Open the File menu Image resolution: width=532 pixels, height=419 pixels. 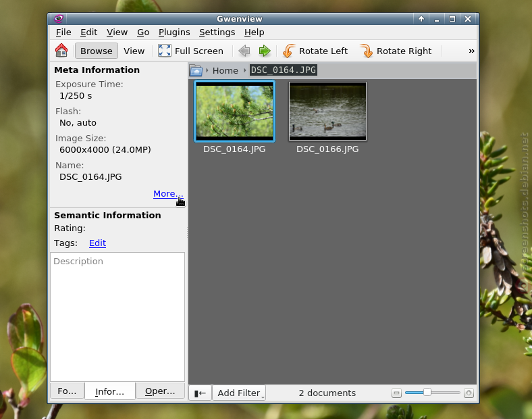click(63, 32)
